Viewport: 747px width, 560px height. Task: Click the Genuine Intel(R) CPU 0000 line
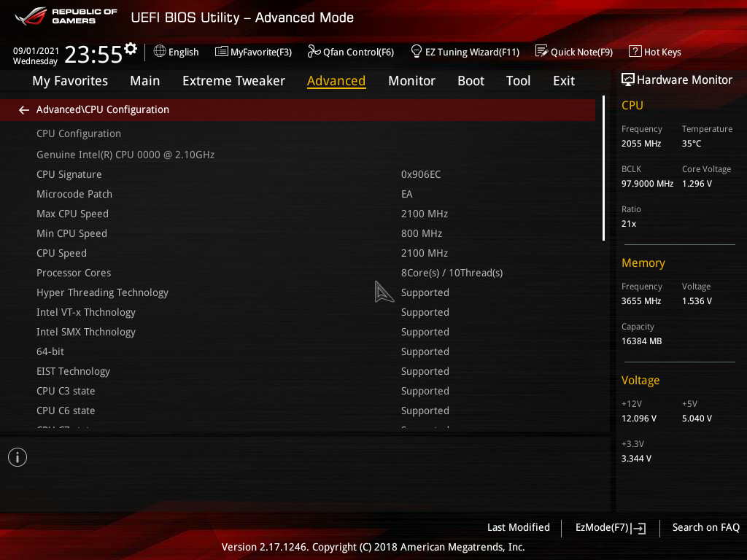(125, 155)
